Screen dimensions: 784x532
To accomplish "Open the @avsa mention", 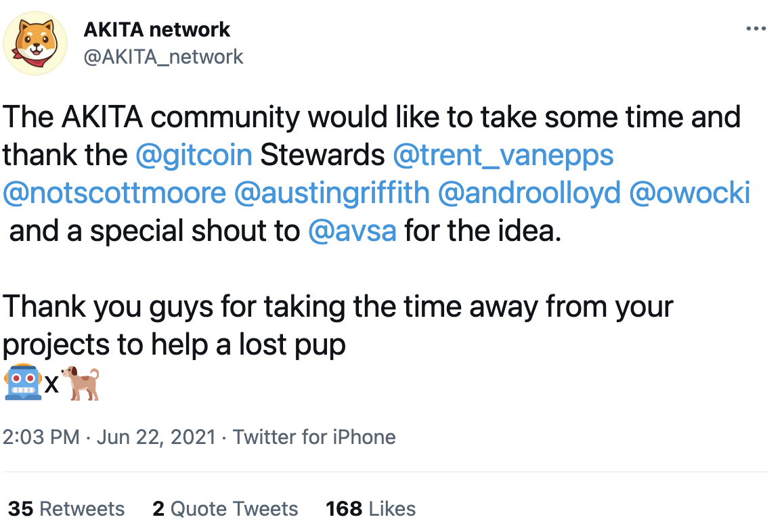I will coord(352,231).
